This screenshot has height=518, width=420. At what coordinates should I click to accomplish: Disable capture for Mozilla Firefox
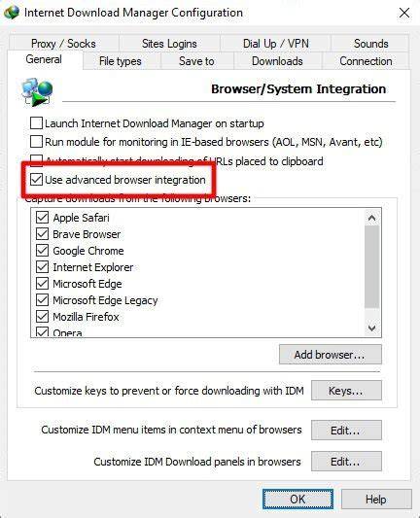click(42, 317)
